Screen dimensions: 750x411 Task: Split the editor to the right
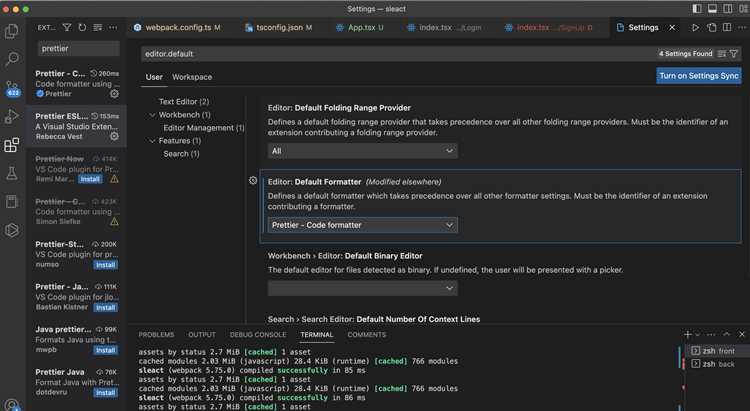pos(727,28)
